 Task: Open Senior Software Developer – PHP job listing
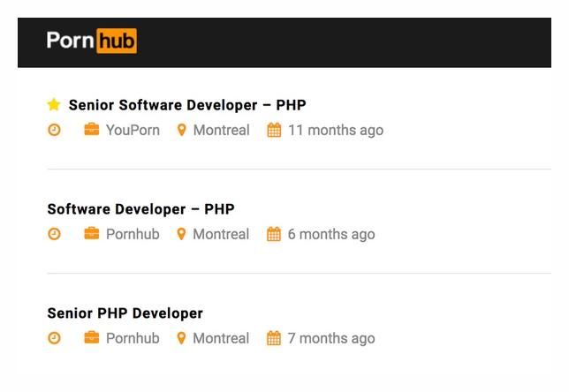pyautogui.click(x=187, y=105)
